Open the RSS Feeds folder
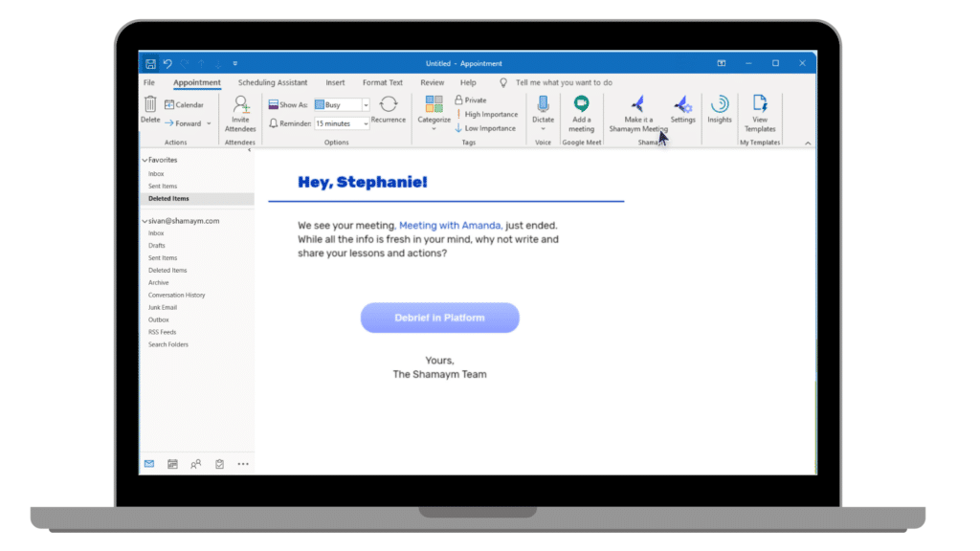The width and height of the screenshot is (980, 551). 163,332
